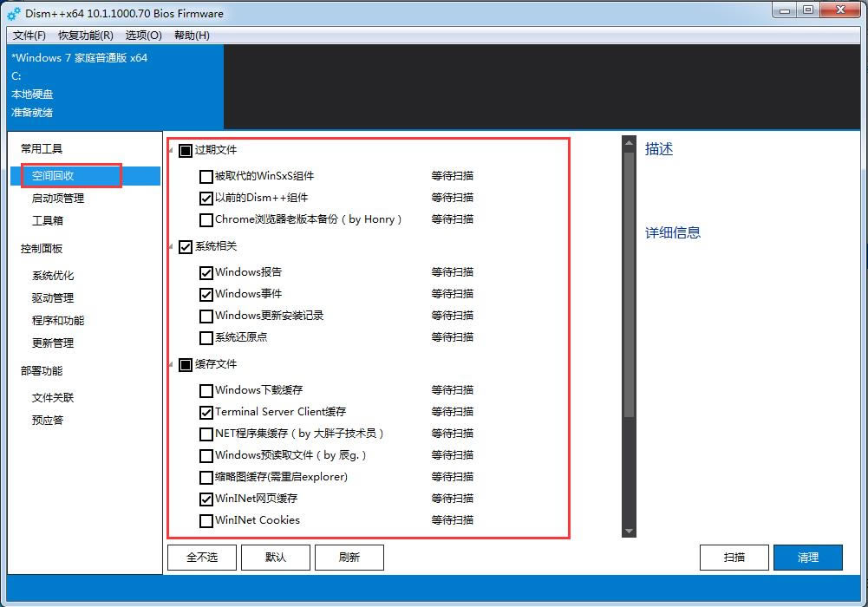Click the 详细信息 heading
The height and width of the screenshot is (607, 868).
(x=673, y=232)
